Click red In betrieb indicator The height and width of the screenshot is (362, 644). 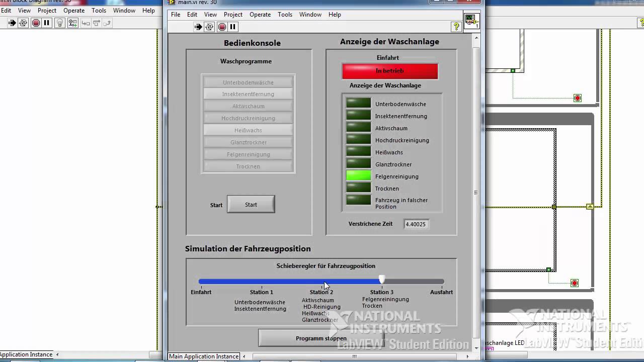tap(390, 71)
